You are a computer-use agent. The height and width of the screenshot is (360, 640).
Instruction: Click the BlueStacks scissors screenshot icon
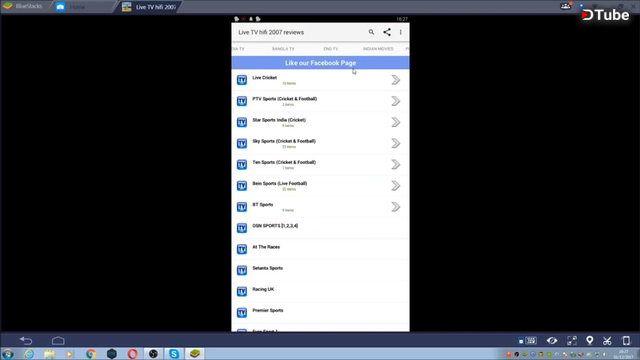(607, 340)
